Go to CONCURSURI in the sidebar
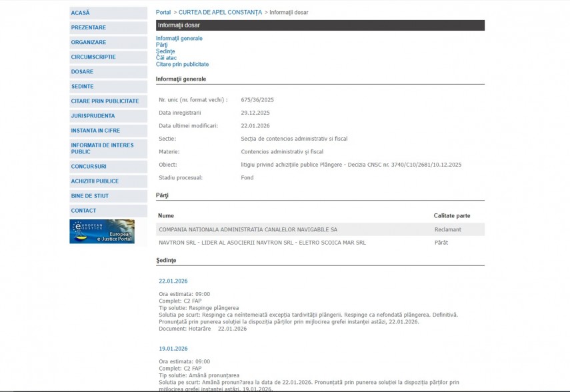The height and width of the screenshot is (392, 570). (x=89, y=166)
